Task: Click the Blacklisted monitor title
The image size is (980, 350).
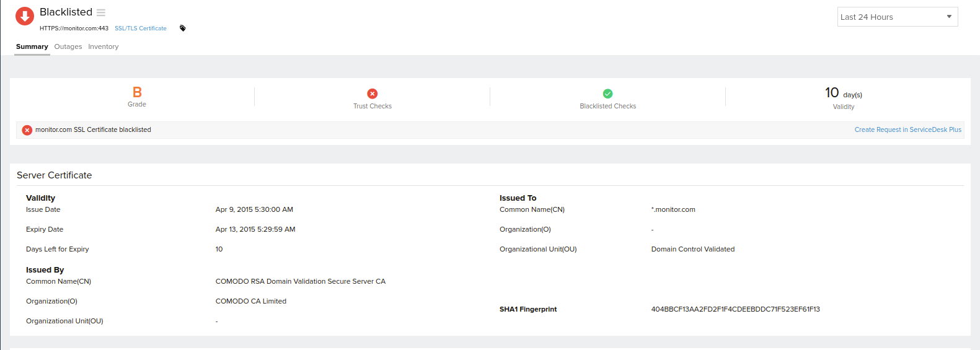Action: pos(66,12)
